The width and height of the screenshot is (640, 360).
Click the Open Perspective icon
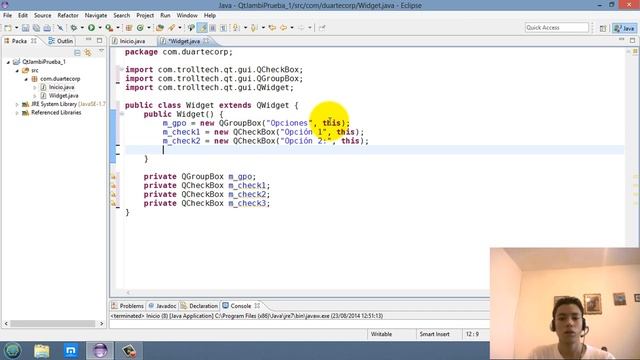pos(603,28)
